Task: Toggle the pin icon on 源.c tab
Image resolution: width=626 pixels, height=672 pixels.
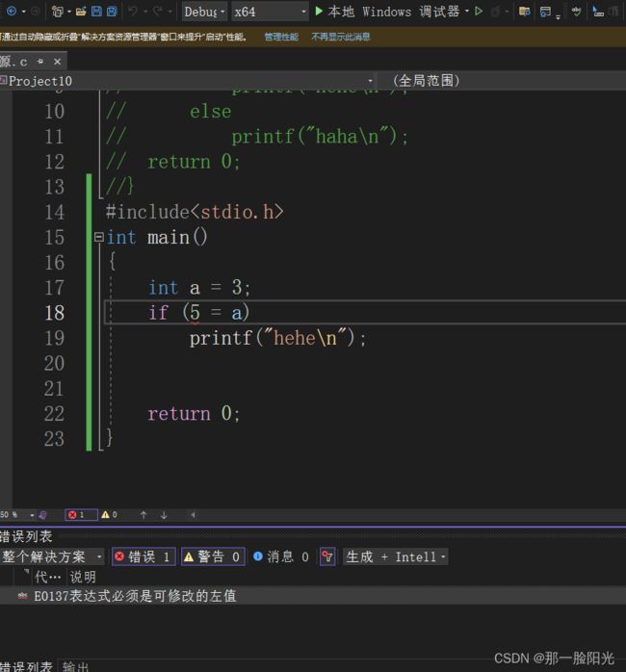Action: pos(40,62)
